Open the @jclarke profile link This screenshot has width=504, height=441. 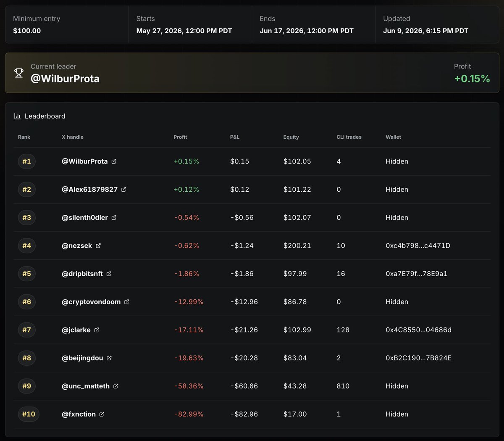pos(76,330)
